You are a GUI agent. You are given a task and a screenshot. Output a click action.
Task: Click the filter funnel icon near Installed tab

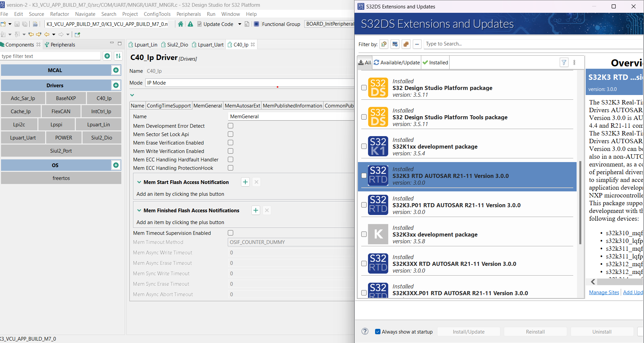tap(564, 62)
